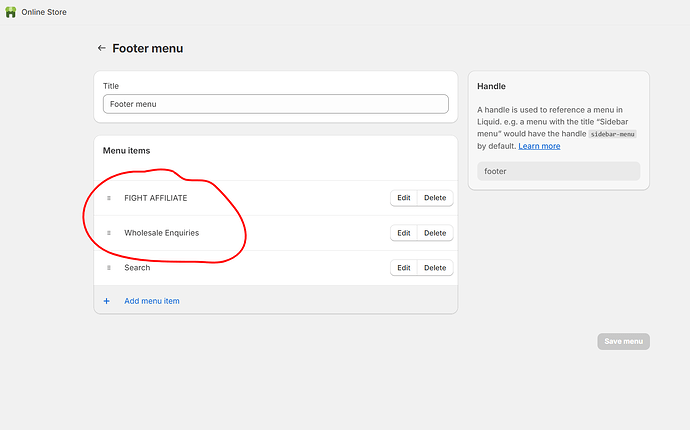Viewport: 690px width, 430px height.
Task: Click the Shopify bag logo icon
Action: 11,12
